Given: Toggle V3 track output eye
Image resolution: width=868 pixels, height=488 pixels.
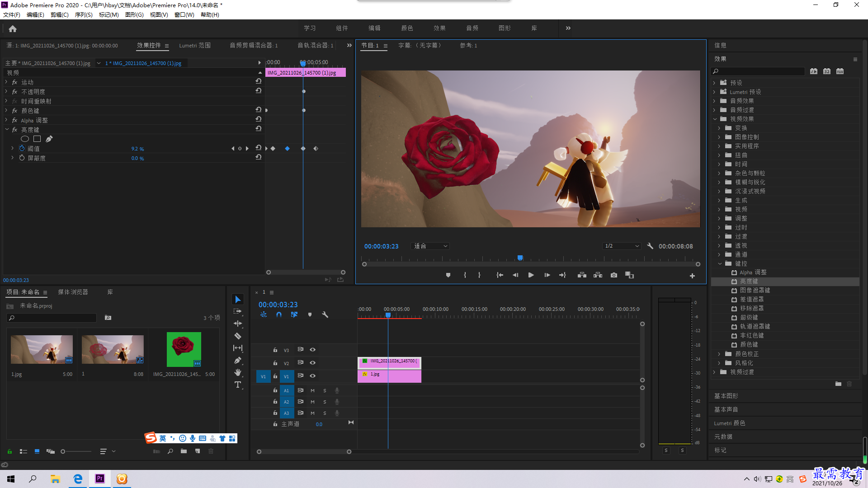Looking at the screenshot, I should [x=312, y=350].
